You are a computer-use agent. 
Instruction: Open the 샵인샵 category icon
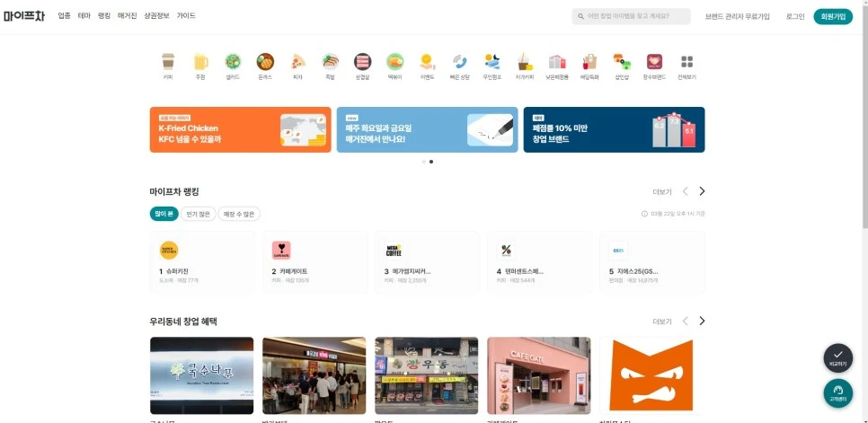pos(622,61)
